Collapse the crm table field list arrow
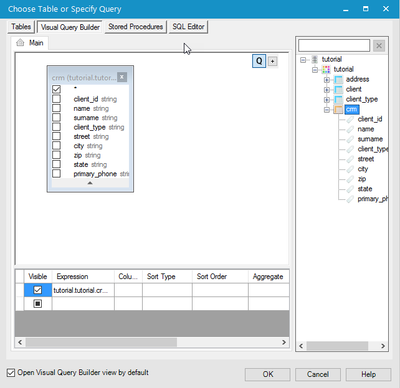 pos(90,183)
